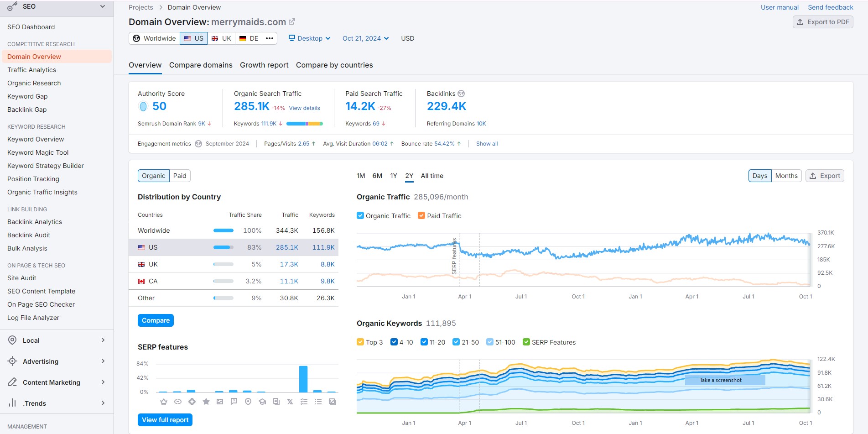Toggle the 51-100 keywords checkbox
The height and width of the screenshot is (434, 868).
point(490,342)
